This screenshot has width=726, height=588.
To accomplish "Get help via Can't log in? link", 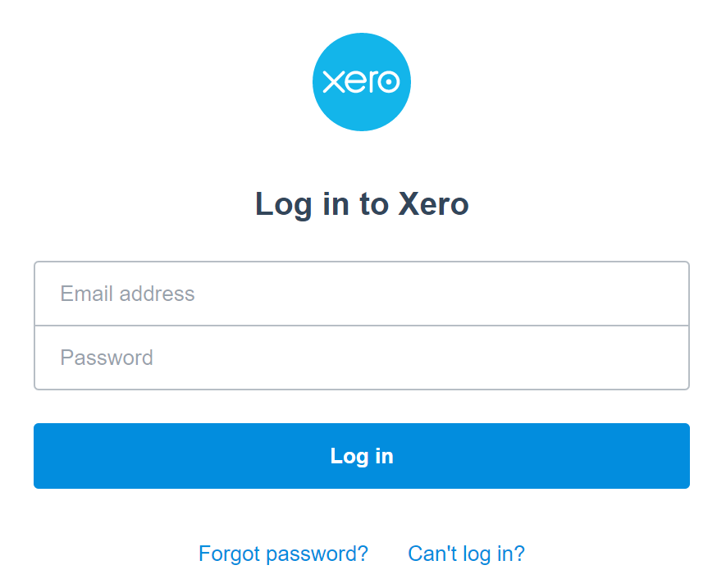I will tap(466, 554).
